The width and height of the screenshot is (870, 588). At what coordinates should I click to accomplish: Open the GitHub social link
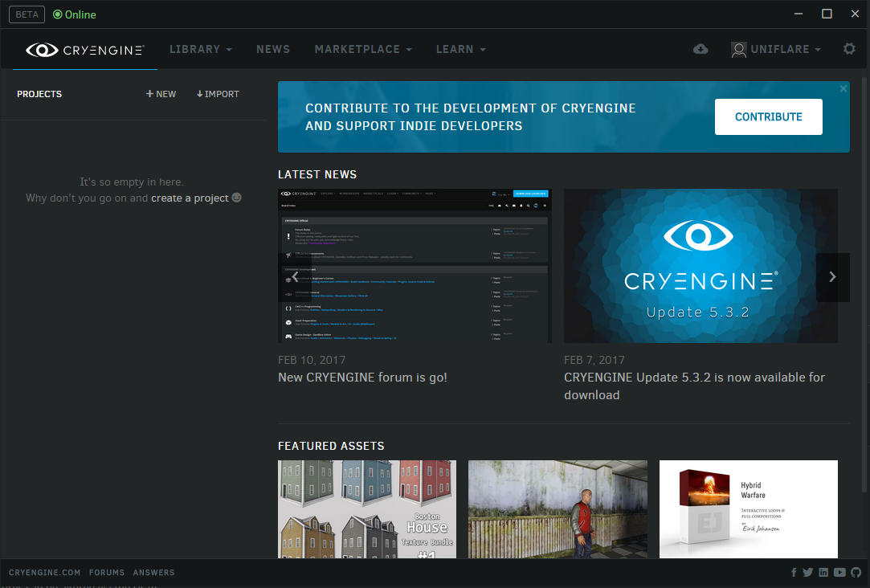[856, 573]
